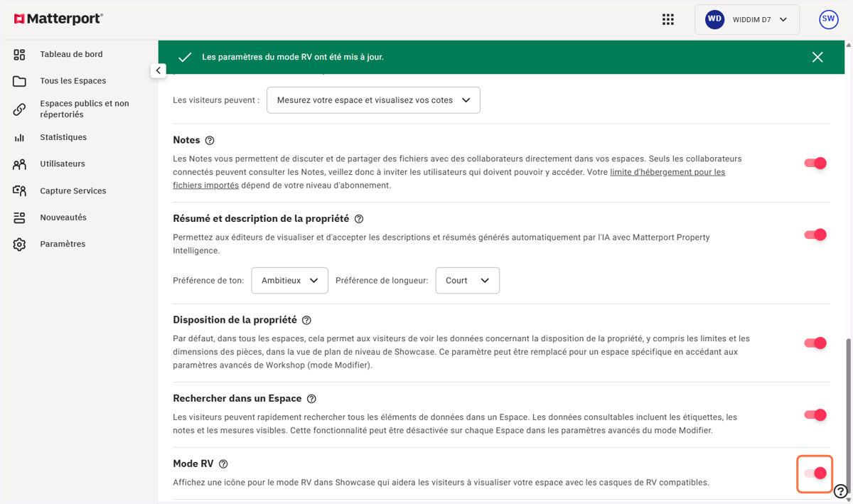Click the Rechercher dans un Espace heading
The height and width of the screenshot is (504, 853).
pos(237,398)
